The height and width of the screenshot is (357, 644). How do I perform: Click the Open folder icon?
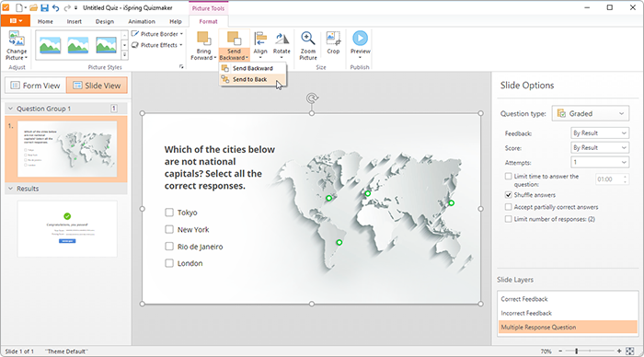[34, 7]
